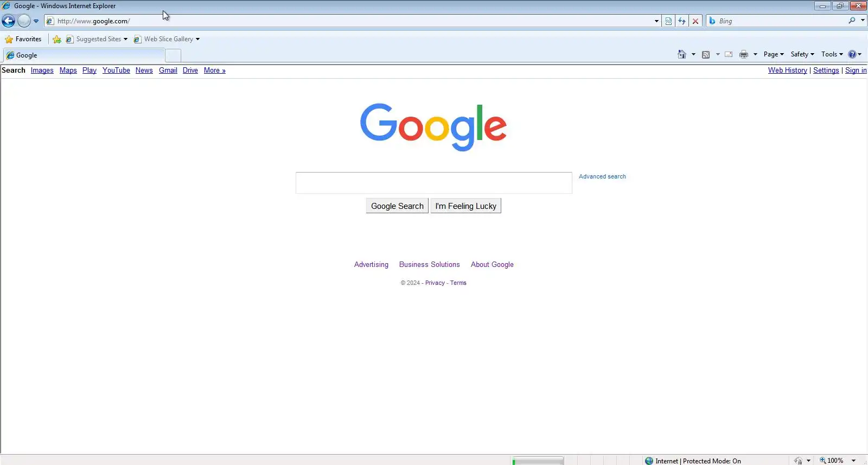Open the search provider dropdown arrow
868x465 pixels.
[x=863, y=21]
